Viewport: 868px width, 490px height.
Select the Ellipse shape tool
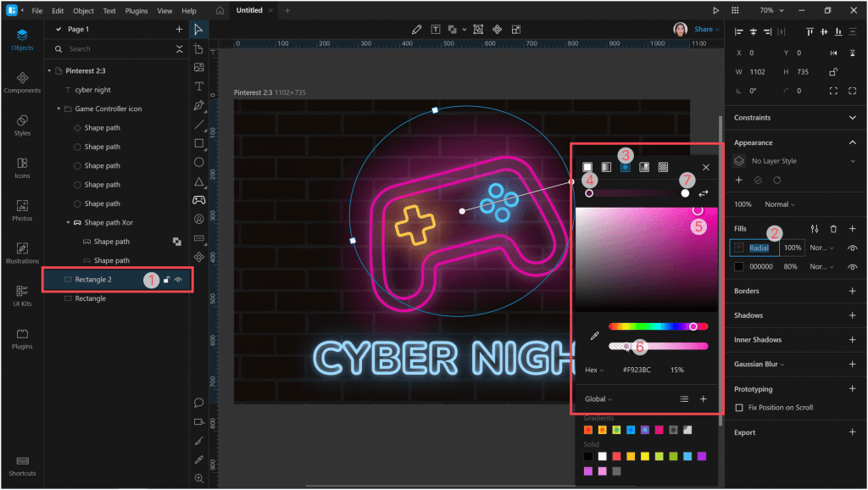[x=198, y=162]
